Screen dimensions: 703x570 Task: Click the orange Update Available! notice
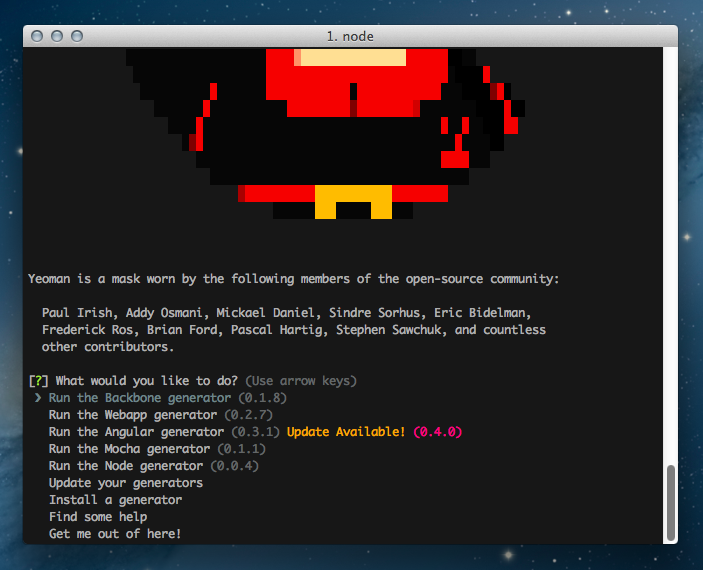coord(346,432)
